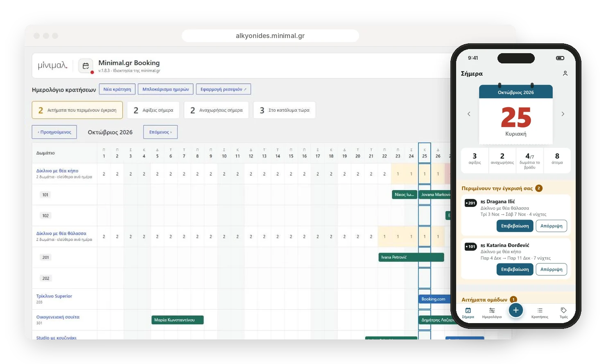Open the Μαρία Κωνσταντίνου booking bar

click(177, 320)
